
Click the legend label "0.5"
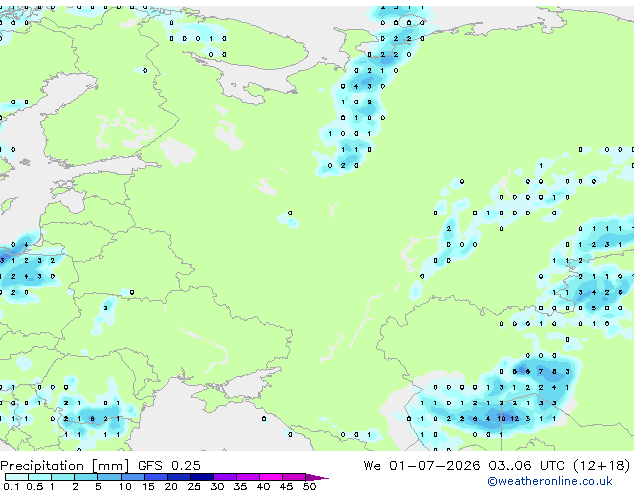35,486
